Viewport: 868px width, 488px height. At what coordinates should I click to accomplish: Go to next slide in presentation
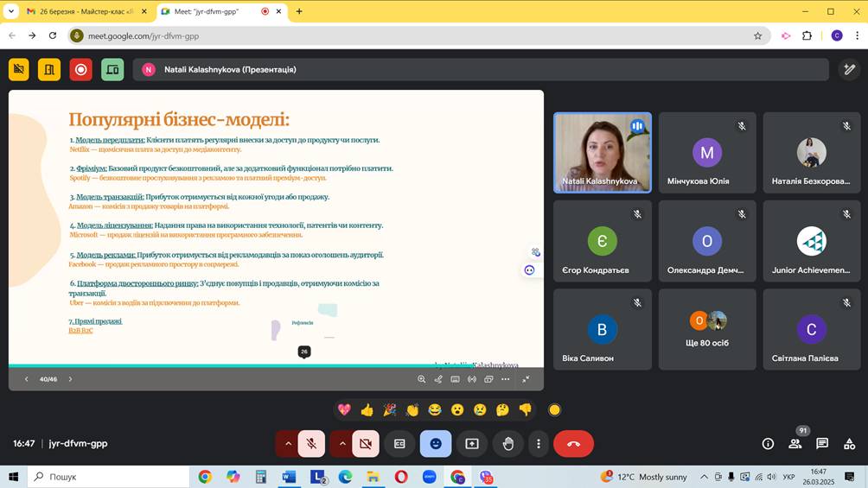pyautogui.click(x=70, y=379)
